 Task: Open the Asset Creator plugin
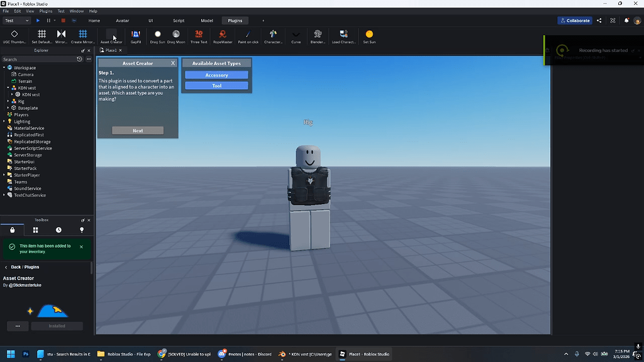point(111,36)
